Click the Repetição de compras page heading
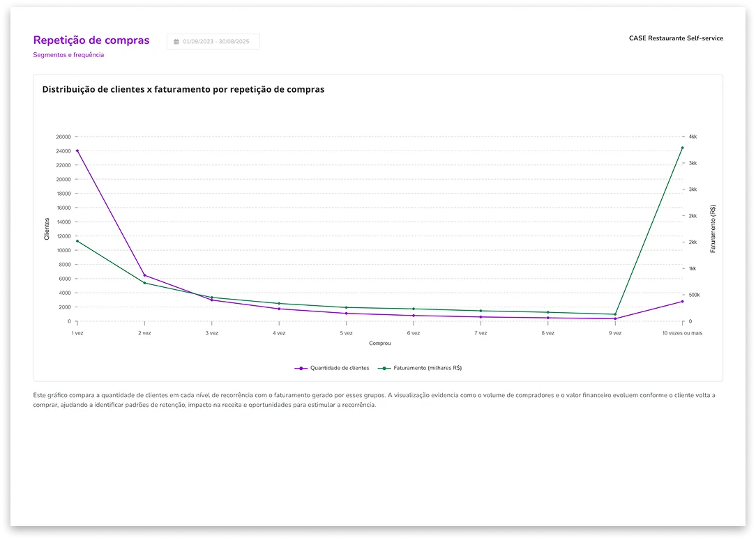This screenshot has height=540, width=756. pos(91,40)
